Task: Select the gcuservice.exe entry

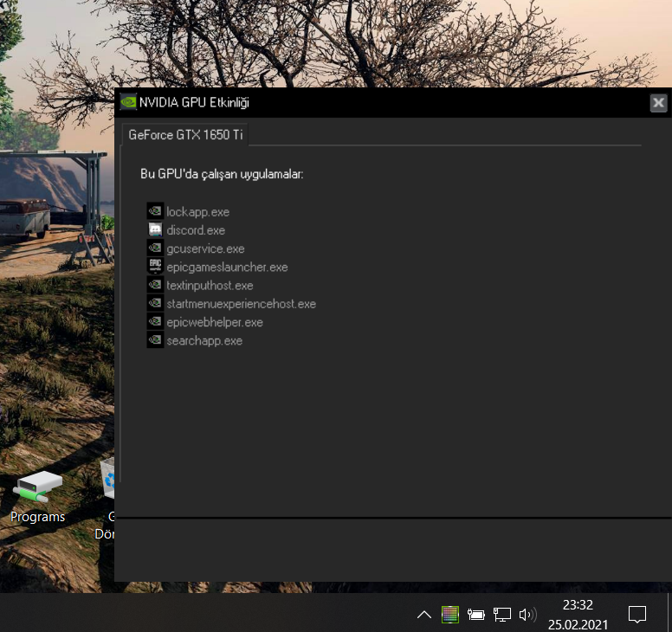Action: 205,248
